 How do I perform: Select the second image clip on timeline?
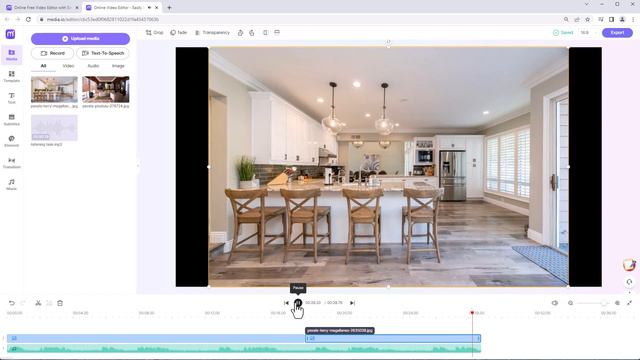click(x=393, y=338)
